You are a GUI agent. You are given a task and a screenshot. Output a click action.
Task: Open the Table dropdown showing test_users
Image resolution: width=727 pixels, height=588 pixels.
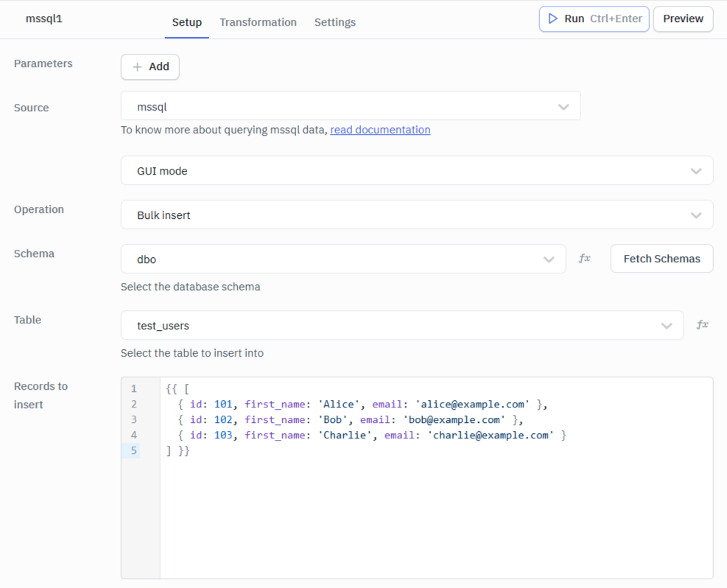(402, 325)
